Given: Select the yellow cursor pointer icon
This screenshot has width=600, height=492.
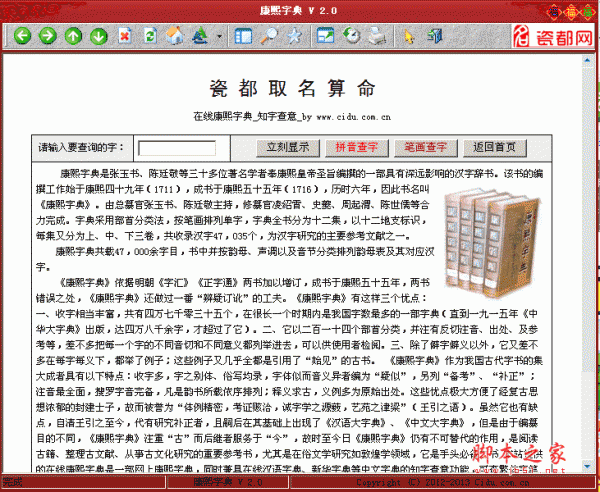Looking at the screenshot, I should tap(408, 36).
